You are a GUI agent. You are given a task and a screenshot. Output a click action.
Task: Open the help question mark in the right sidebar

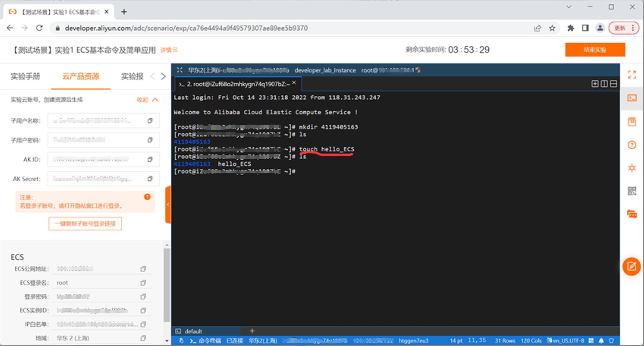click(632, 145)
